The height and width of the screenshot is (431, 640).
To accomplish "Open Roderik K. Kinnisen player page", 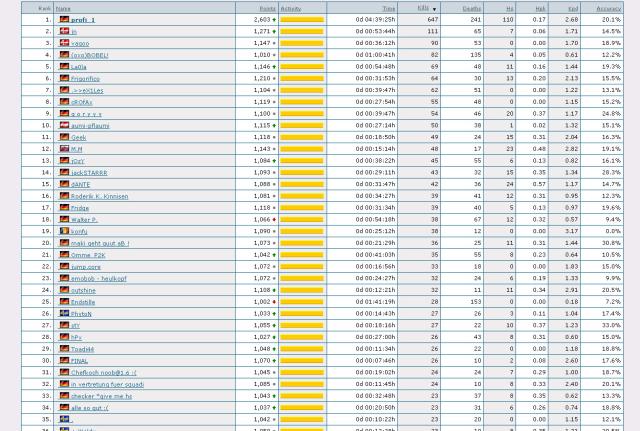I will (99, 196).
